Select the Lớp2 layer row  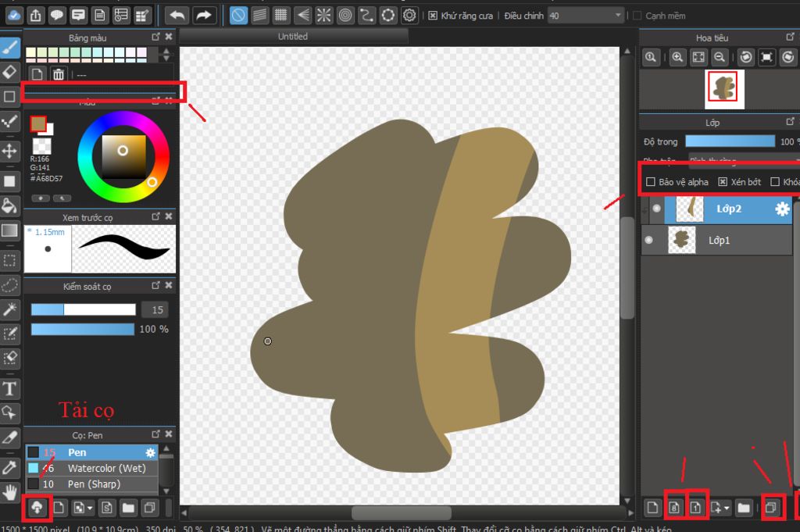[728, 209]
